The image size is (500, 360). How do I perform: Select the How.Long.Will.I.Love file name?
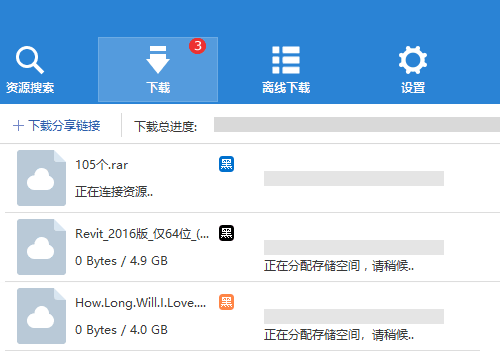pyautogui.click(x=141, y=303)
